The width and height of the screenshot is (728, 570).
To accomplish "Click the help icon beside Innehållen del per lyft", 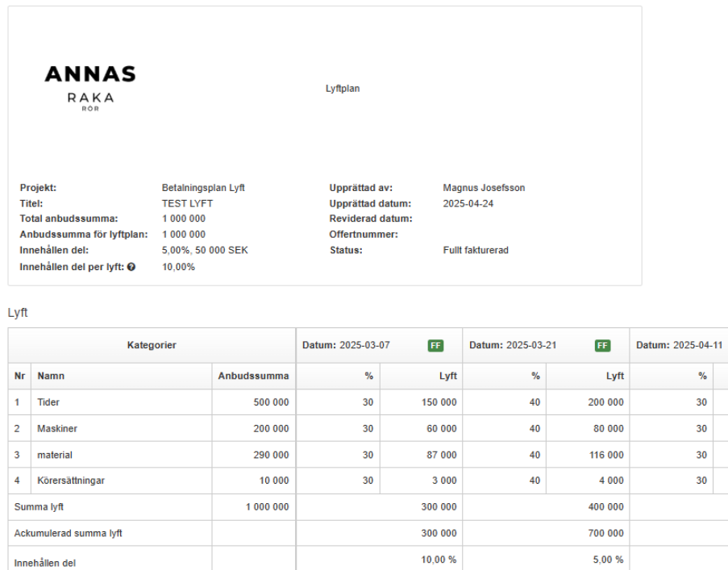I will (x=131, y=267).
